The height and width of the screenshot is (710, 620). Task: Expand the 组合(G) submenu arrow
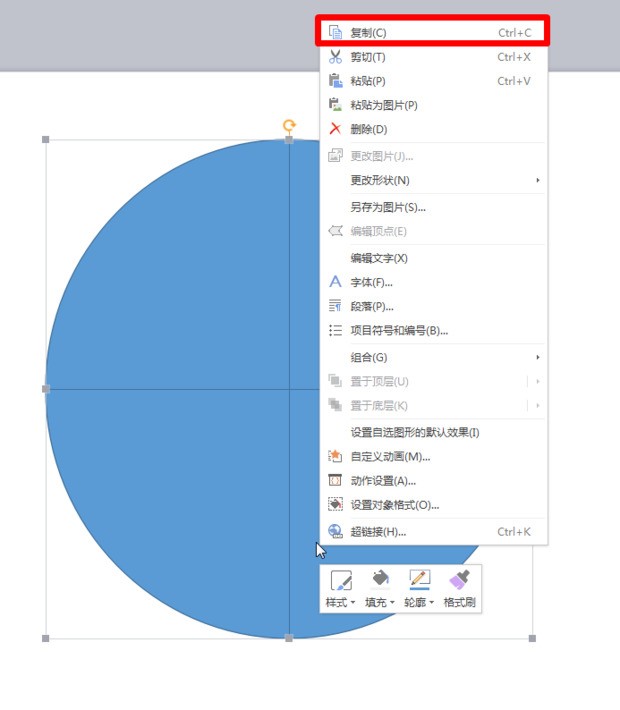[538, 357]
